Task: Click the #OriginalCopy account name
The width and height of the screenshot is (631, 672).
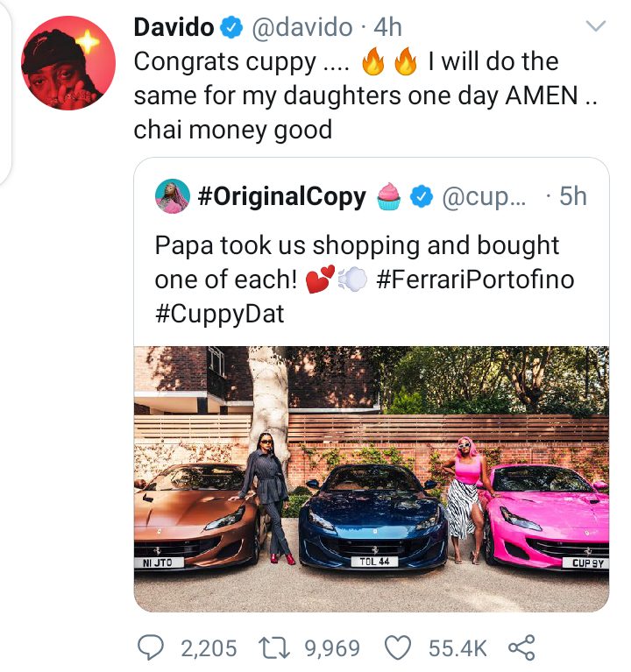Action: pyautogui.click(x=282, y=196)
